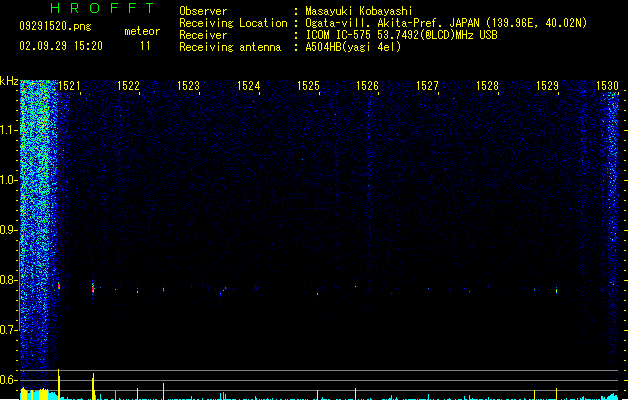Click the meteor label

(x=142, y=31)
